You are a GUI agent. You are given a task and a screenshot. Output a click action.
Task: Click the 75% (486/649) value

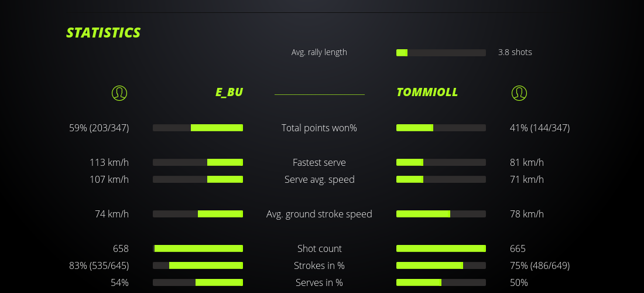(x=540, y=265)
